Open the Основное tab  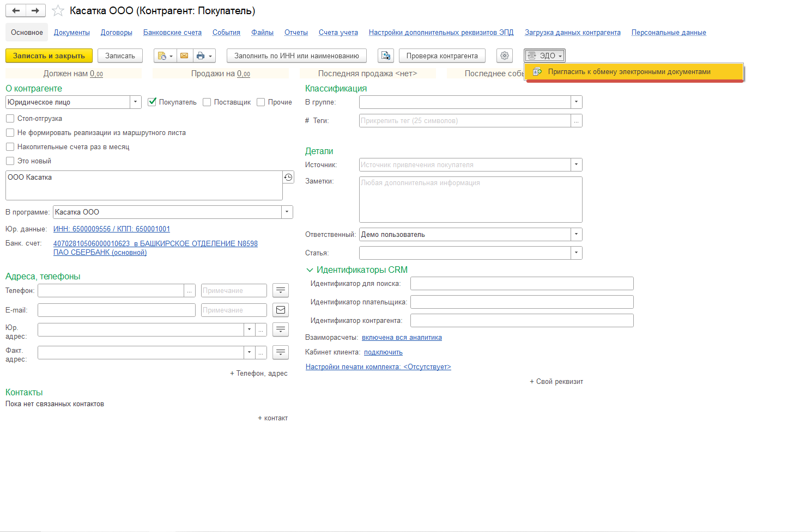click(x=27, y=32)
